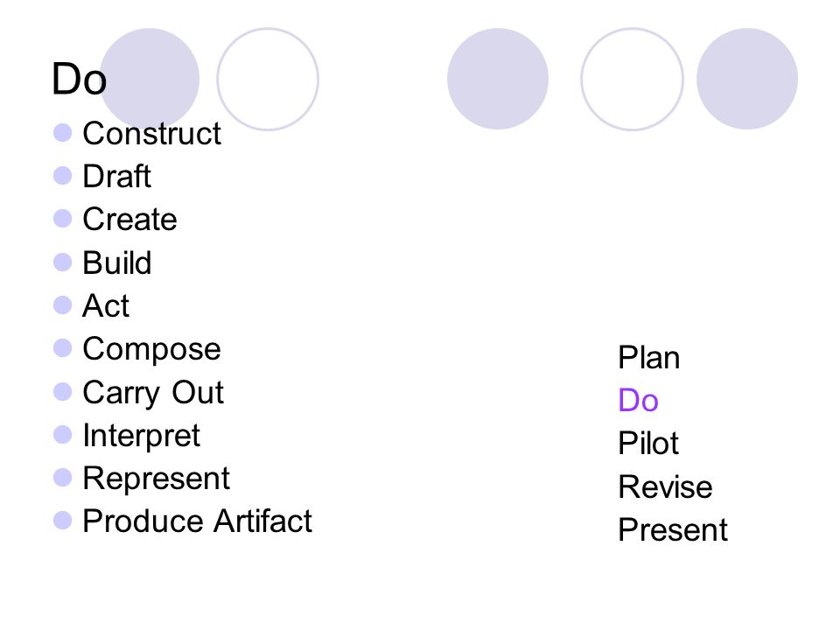Screen dimensions: 840x630
Task: Select the Pilot step label
Action: (x=648, y=443)
